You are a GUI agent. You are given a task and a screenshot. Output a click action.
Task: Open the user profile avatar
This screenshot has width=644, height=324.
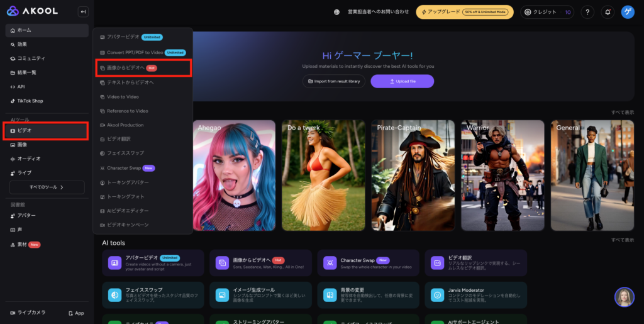point(628,13)
